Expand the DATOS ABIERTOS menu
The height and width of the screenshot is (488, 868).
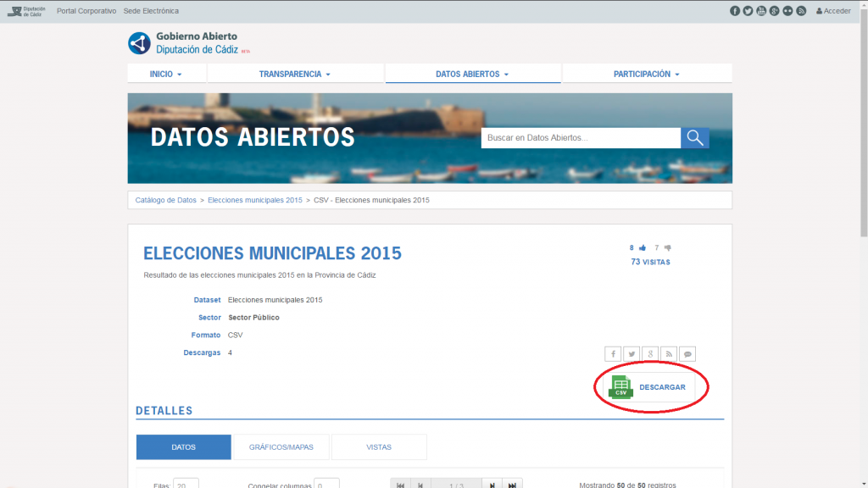(x=473, y=75)
